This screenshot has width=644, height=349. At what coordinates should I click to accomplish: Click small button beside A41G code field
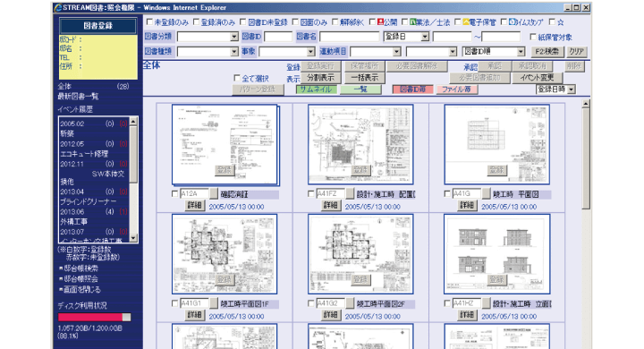(x=487, y=193)
